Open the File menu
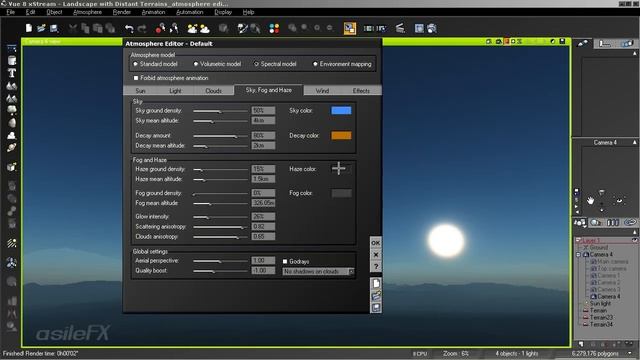This screenshot has height=360, width=640. tap(11, 12)
